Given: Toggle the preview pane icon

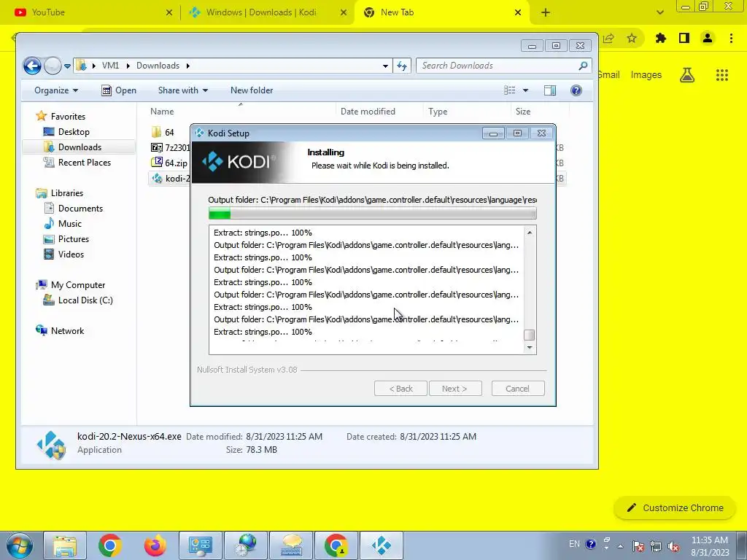Looking at the screenshot, I should pyautogui.click(x=550, y=90).
